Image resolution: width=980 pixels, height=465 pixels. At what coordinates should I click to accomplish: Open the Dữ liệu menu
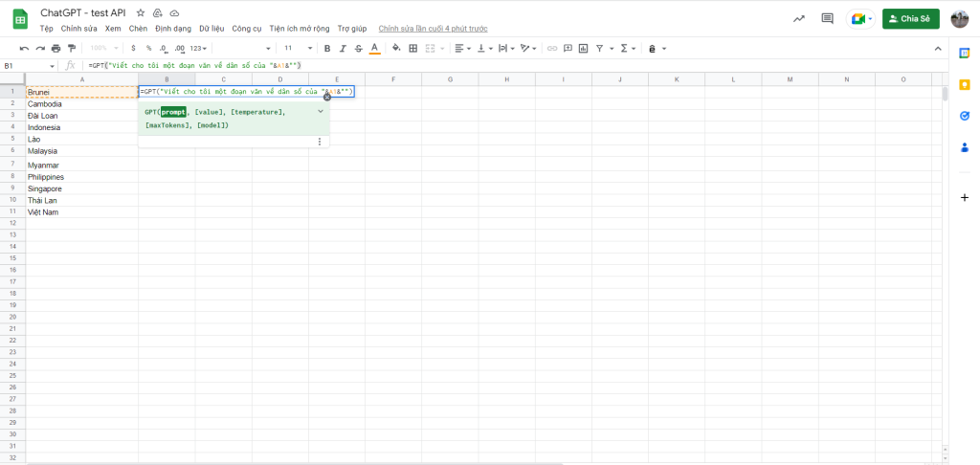point(211,29)
